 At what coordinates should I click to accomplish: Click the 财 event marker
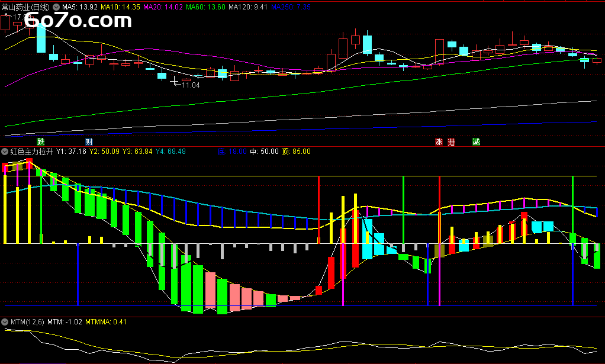[x=89, y=141]
